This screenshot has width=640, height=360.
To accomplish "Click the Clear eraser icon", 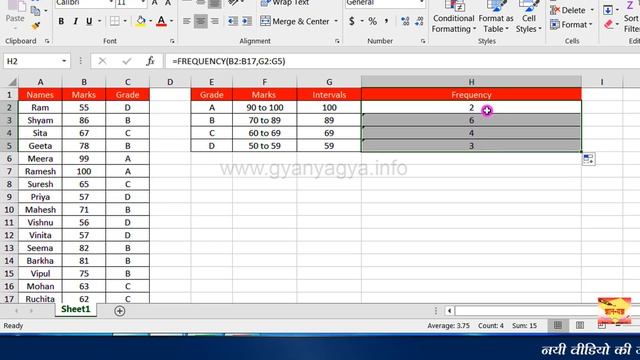I will pos(609,25).
